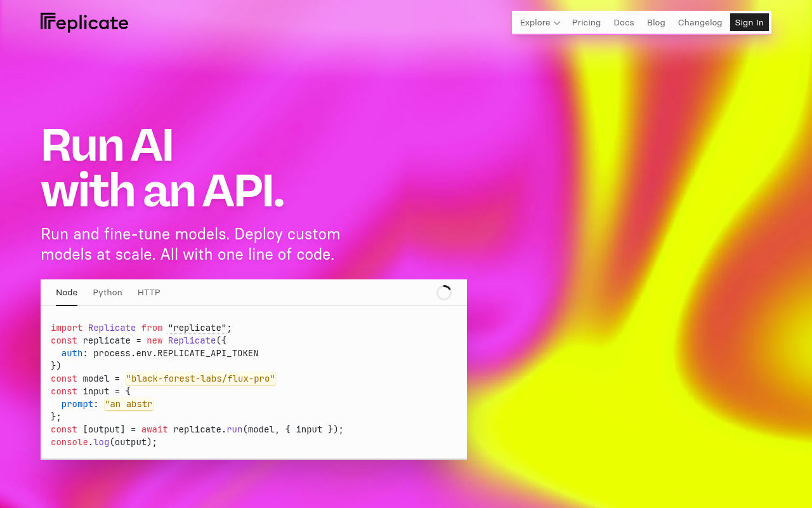Click the "Run AI with an API" headline
812x508 pixels.
point(162,168)
